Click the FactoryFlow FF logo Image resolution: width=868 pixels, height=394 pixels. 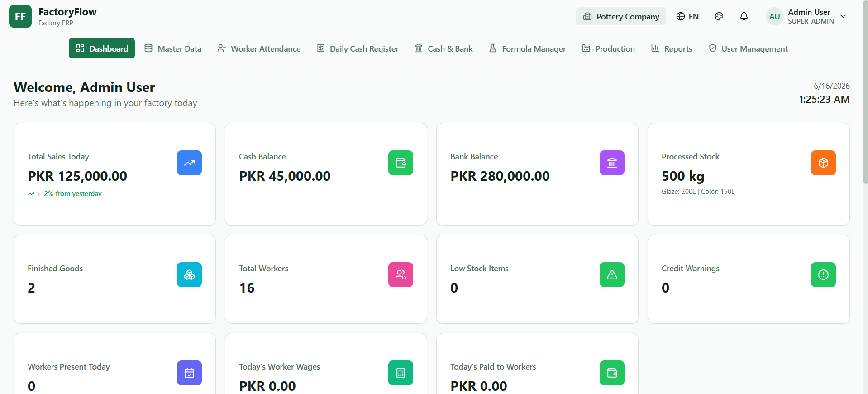click(x=20, y=16)
